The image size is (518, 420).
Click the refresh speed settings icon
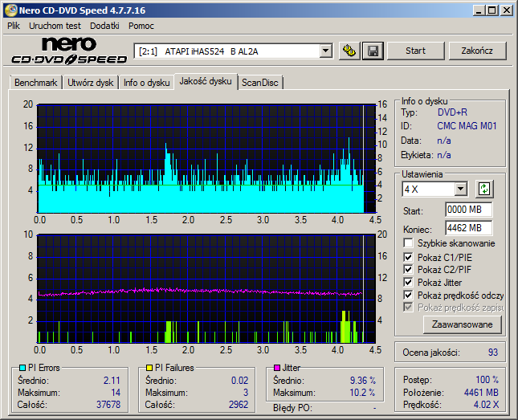point(484,189)
